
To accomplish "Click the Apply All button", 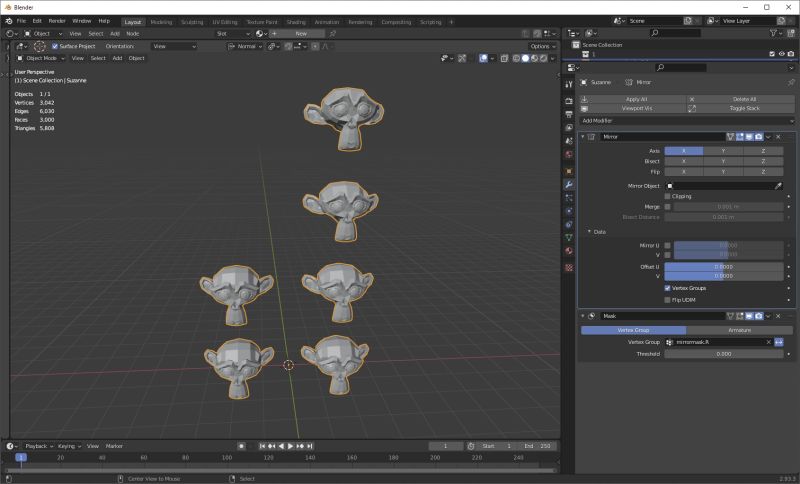I will click(x=633, y=99).
